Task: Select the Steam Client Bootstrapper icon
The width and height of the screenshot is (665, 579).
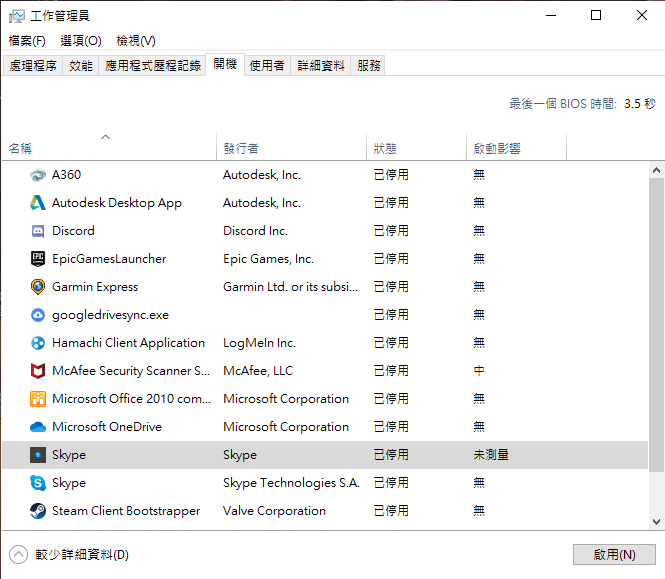Action: (x=38, y=511)
